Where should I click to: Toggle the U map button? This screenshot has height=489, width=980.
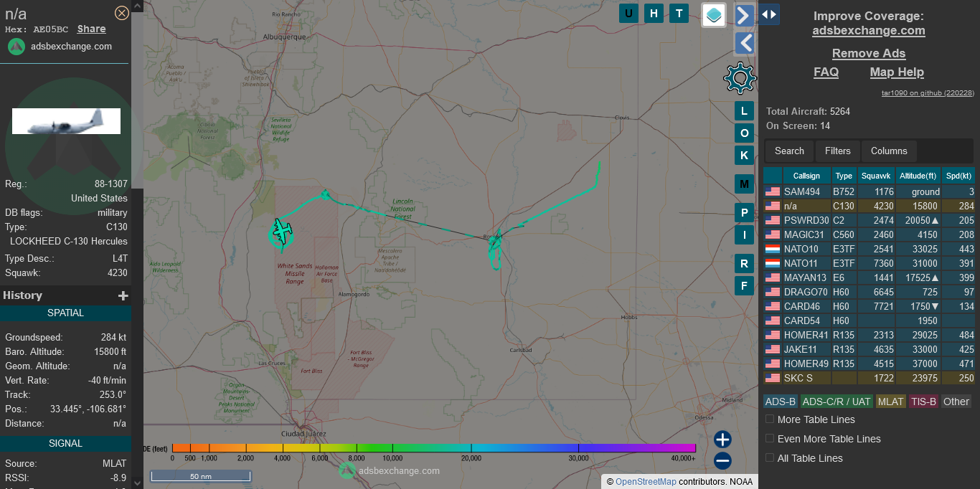[x=629, y=13]
